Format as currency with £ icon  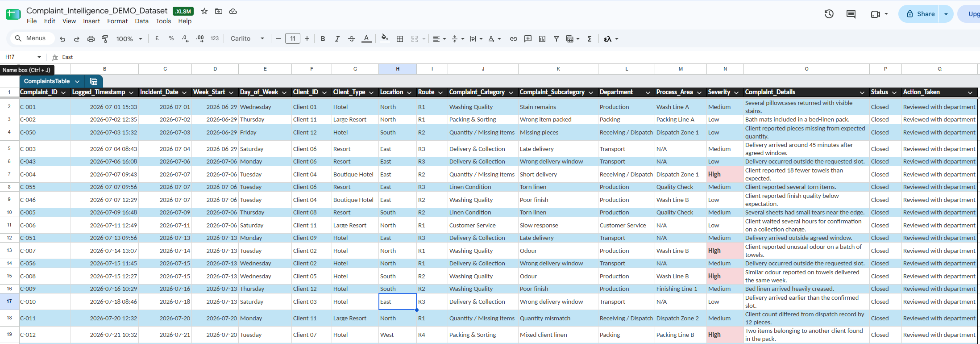157,39
